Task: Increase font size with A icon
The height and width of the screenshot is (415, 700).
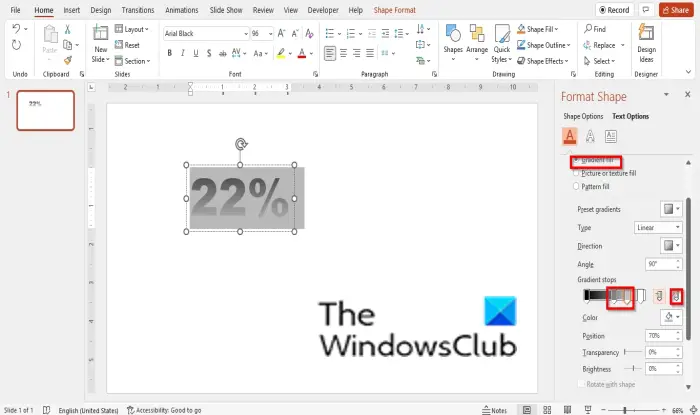Action: click(x=281, y=33)
